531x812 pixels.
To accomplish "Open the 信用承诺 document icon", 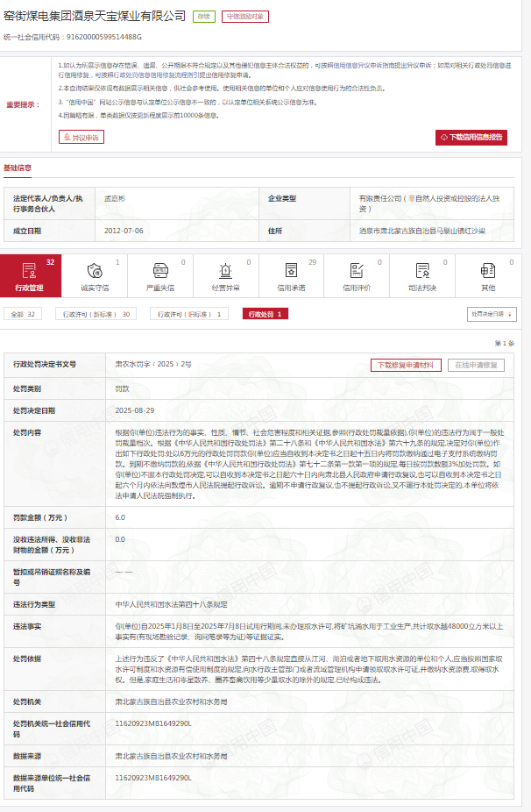I will click(x=291, y=271).
